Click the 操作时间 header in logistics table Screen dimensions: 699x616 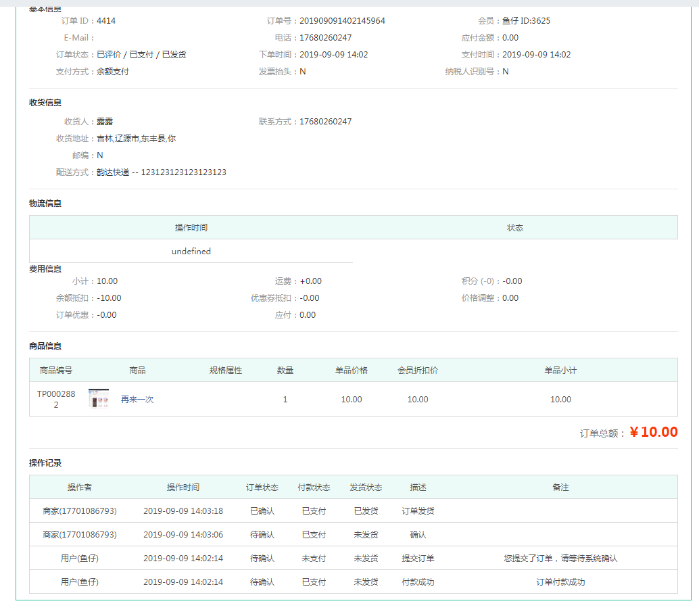click(x=191, y=228)
